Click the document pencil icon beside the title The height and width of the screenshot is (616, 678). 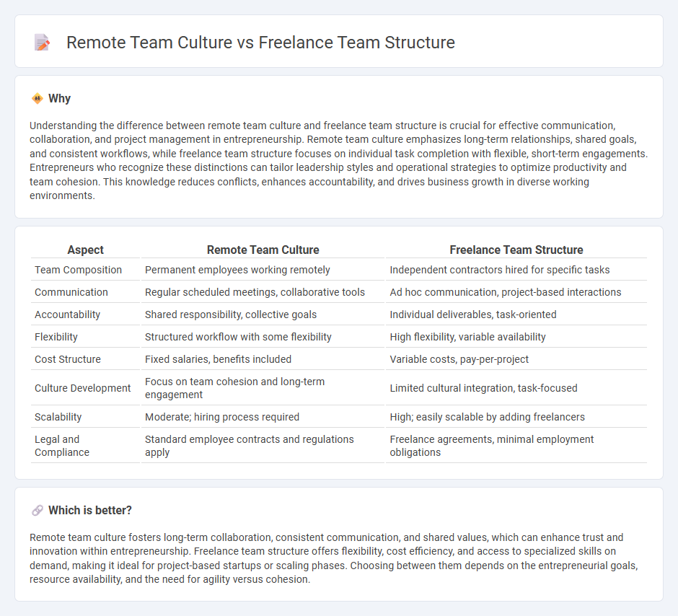click(x=42, y=43)
